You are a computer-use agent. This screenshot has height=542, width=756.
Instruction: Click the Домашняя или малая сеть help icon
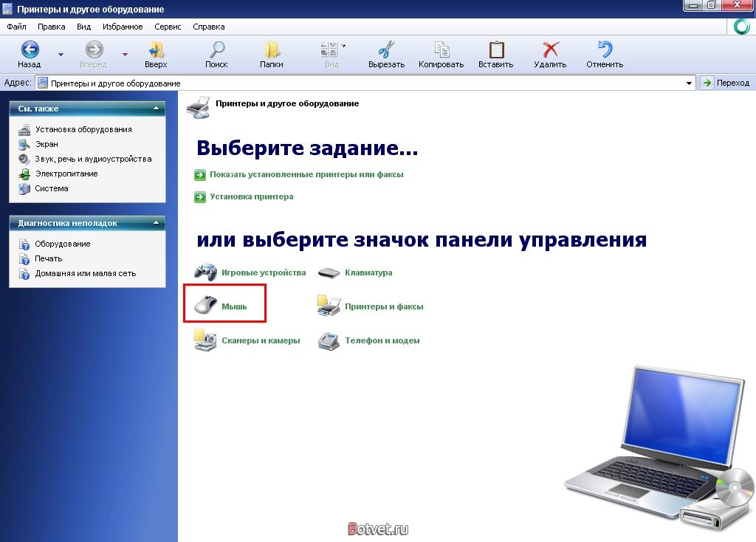tap(24, 273)
